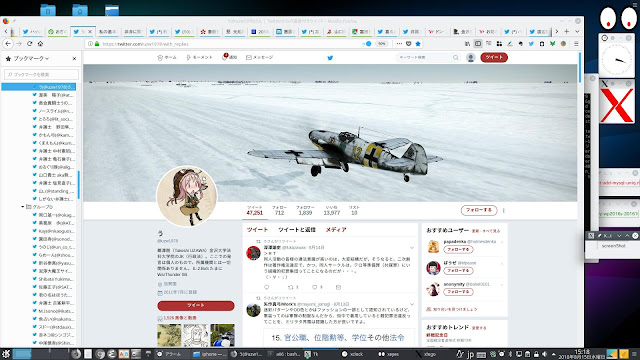The width and height of the screenshot is (640, 360).
Task: Switch to the ツイートと返信 tab
Action: pos(297,230)
